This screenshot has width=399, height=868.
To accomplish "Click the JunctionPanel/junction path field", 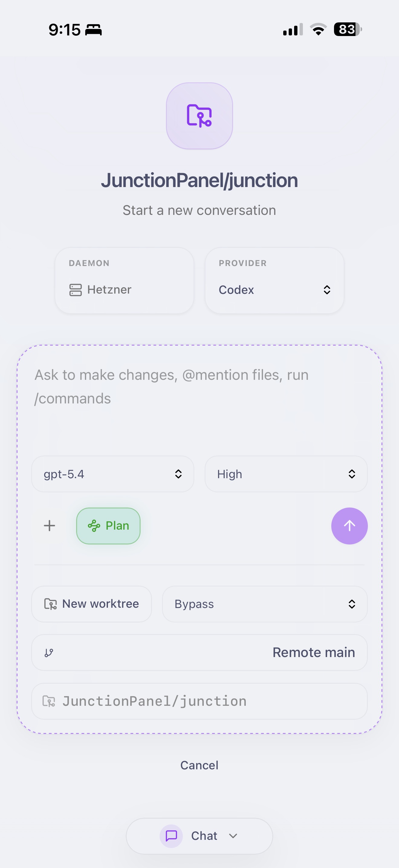I will [199, 701].
